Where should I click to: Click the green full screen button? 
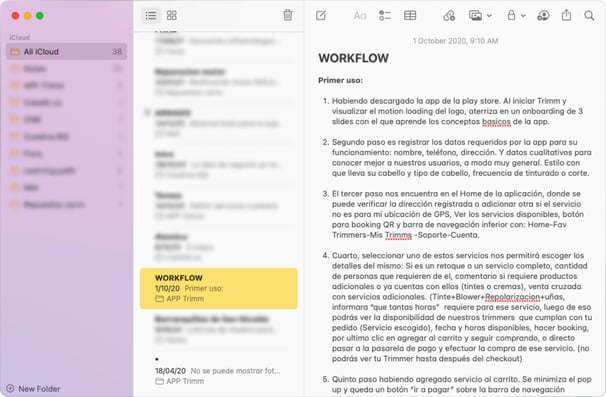point(39,15)
